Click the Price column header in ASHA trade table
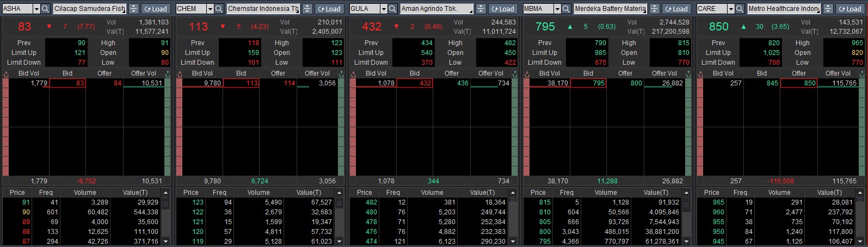Screen dimensions: 868x247 coord(17,193)
